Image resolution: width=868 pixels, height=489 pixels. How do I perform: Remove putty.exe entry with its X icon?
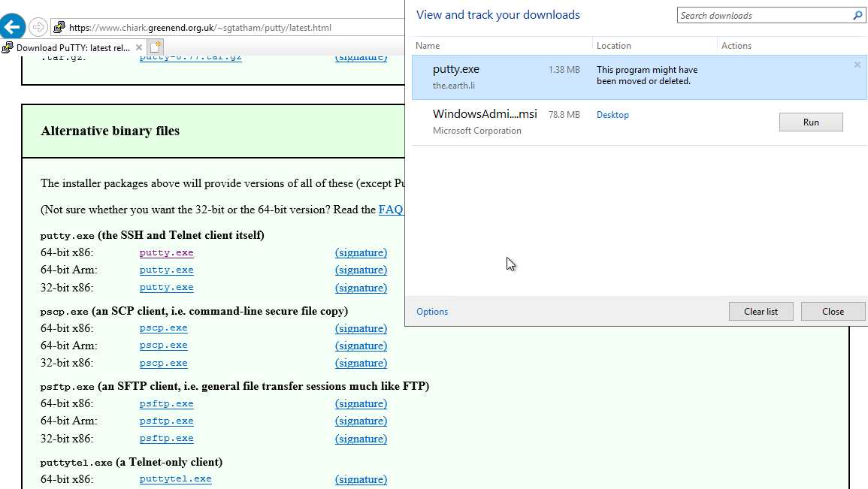tap(857, 65)
